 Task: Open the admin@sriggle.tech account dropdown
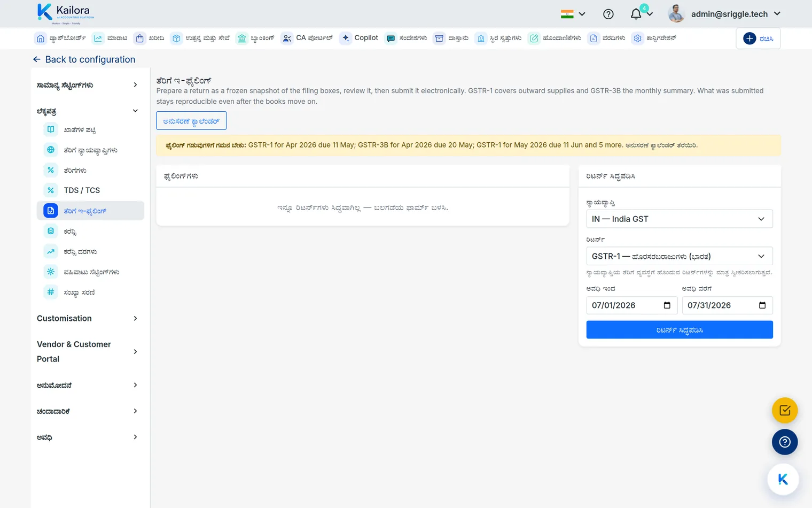click(724, 14)
